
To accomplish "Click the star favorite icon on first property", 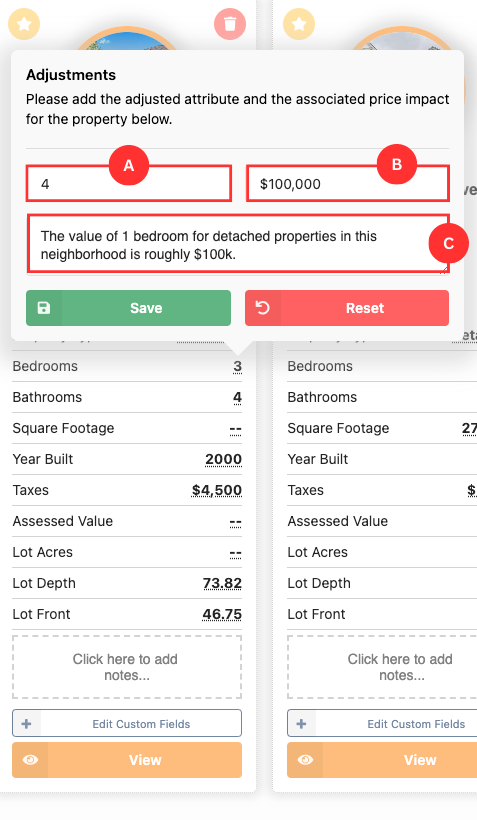I will point(24,24).
